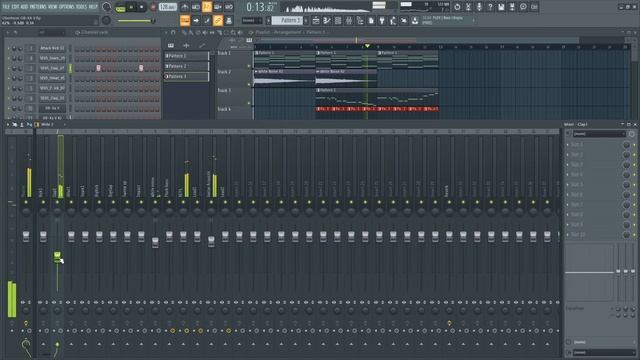Screen dimensions: 640x360
Task: Open the TOOLS menu
Action: [x=82, y=7]
